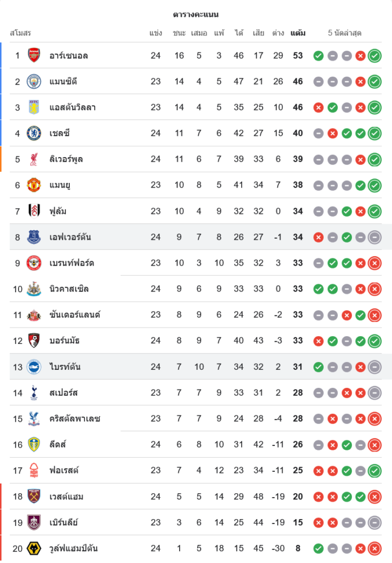Click the สโมสร club column header

coord(21,33)
